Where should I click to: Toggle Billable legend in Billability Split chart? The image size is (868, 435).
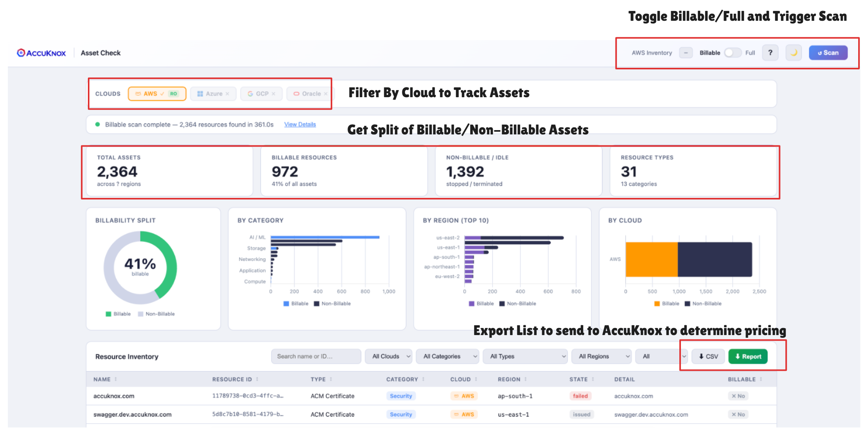118,314
